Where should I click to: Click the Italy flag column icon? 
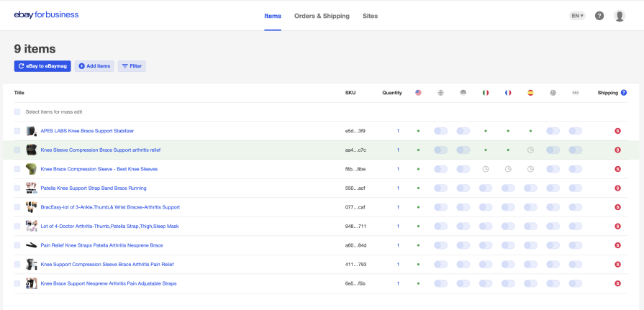pos(486,93)
